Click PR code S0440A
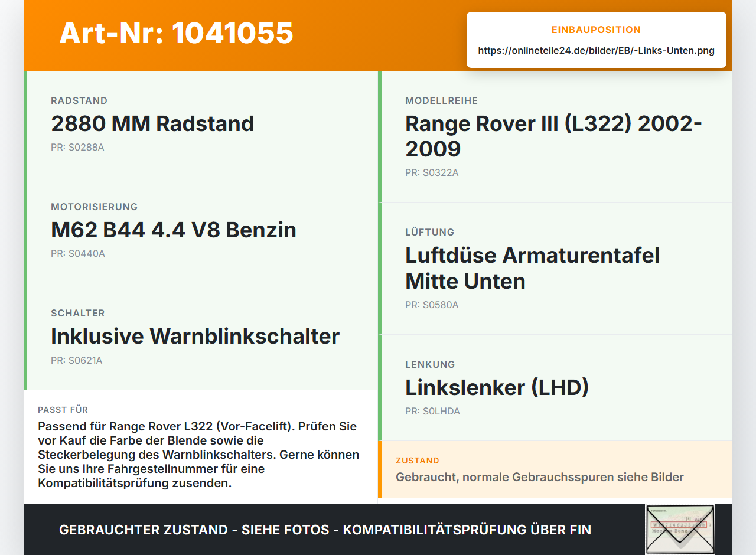This screenshot has height=555, width=756. 78,254
